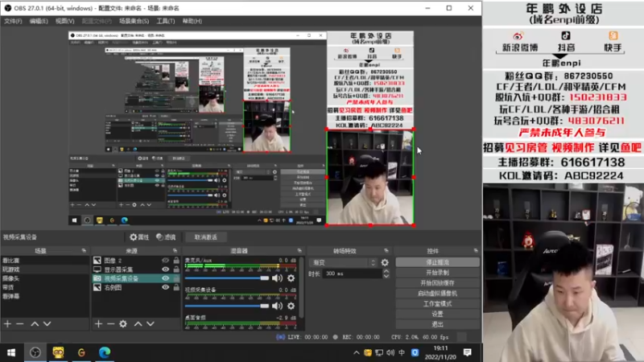The image size is (644, 362).
Task: Open the orange G app in taskbar
Action: (81, 352)
